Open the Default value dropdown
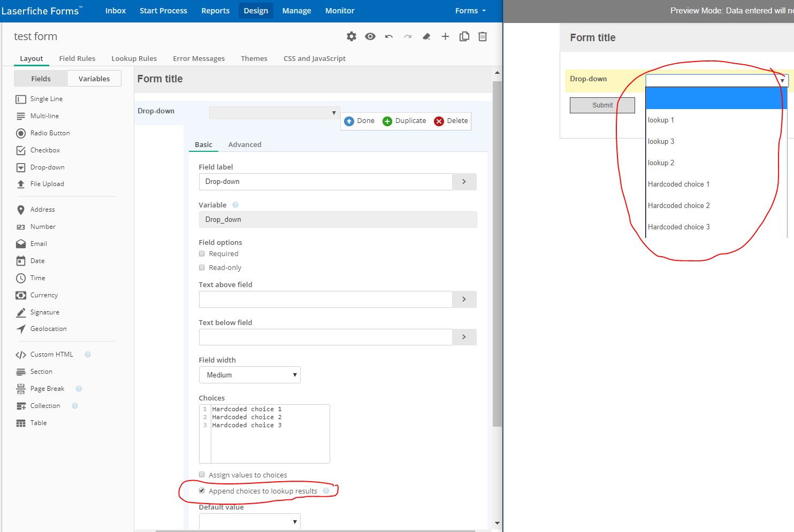The image size is (794, 532). pos(249,521)
